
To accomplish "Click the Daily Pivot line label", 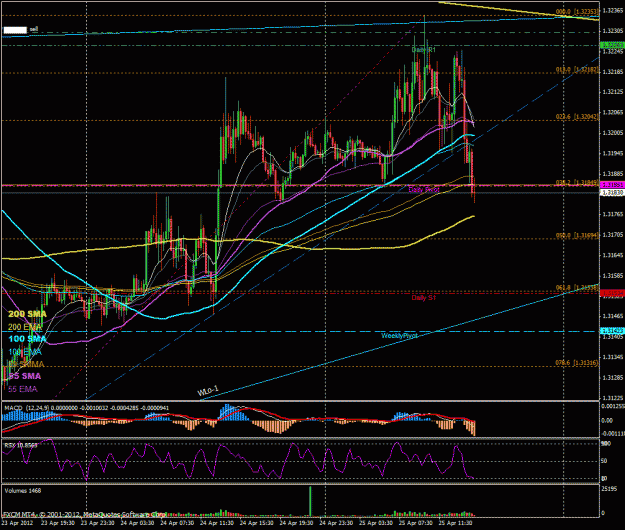I will pyautogui.click(x=424, y=190).
